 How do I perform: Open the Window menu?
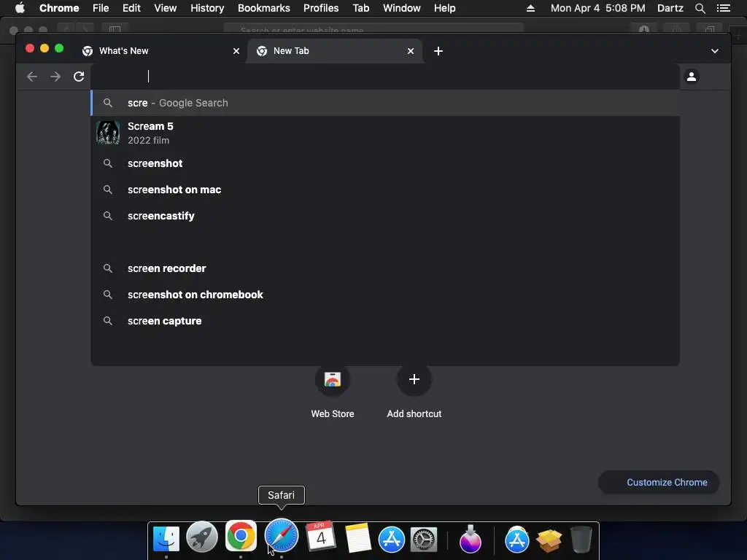[x=402, y=8]
